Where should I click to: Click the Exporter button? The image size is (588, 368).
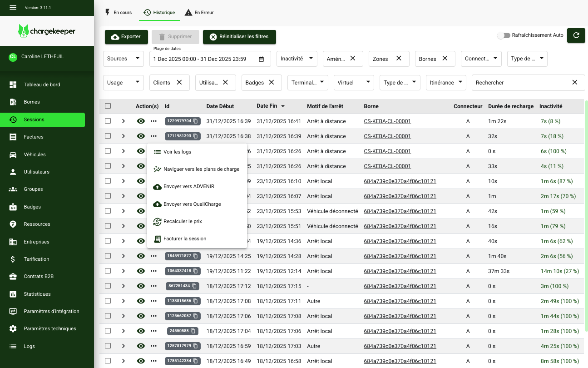click(126, 37)
